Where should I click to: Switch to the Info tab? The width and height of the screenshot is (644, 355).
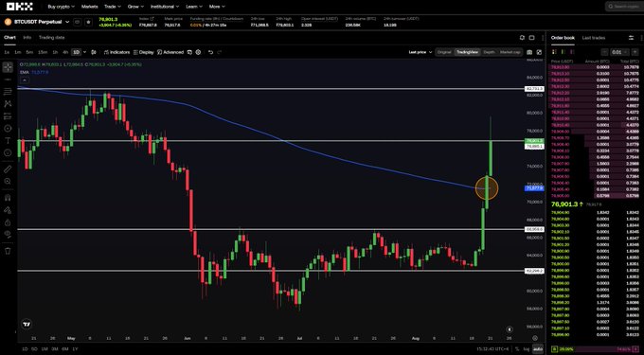tap(27, 37)
